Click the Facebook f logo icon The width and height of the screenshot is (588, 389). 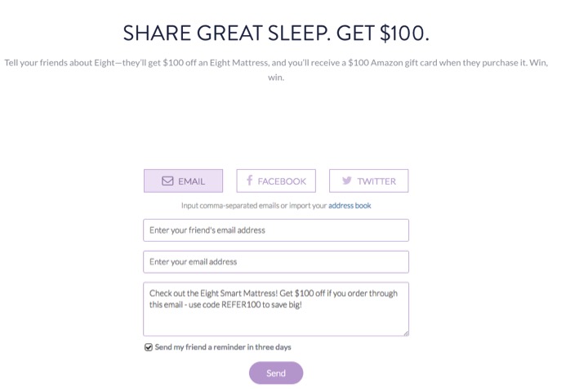[x=249, y=181]
